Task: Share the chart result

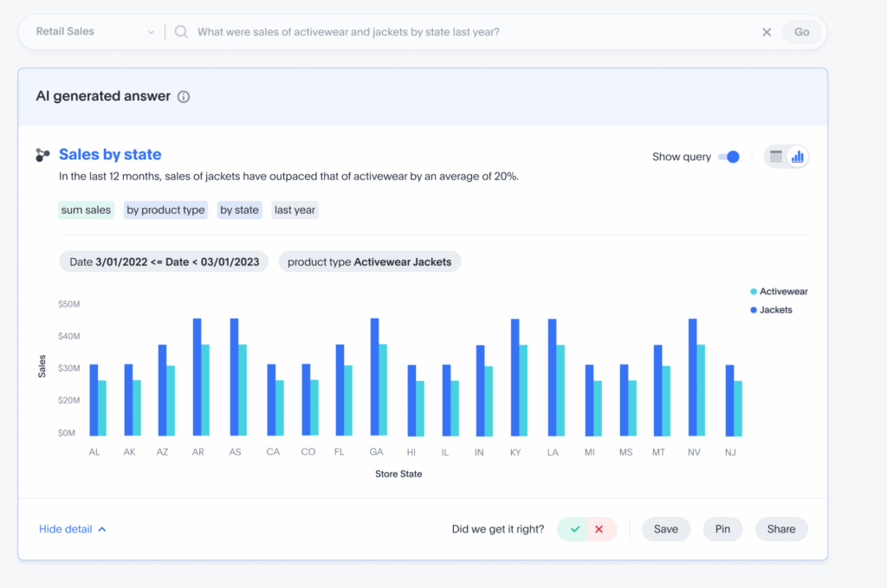Action: coord(780,528)
